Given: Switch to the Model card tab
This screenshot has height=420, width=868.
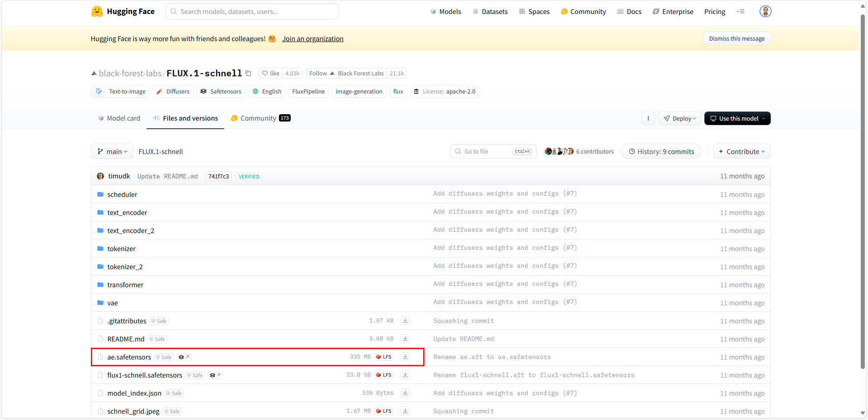Looking at the screenshot, I should pos(119,118).
